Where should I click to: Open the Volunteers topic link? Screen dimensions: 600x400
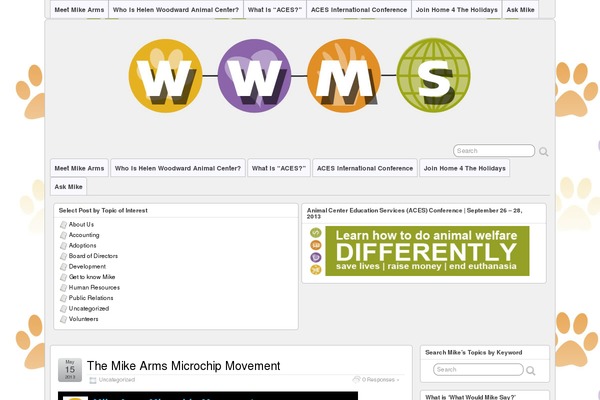click(x=83, y=319)
